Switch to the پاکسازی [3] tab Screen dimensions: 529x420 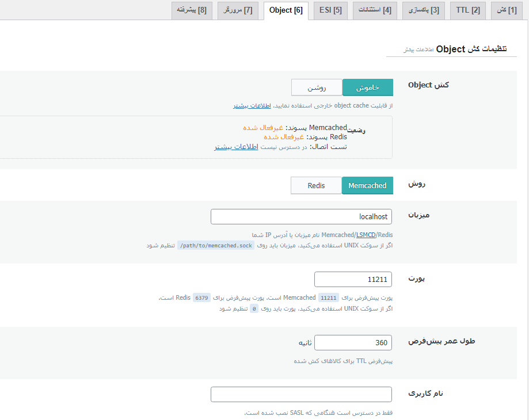point(429,10)
